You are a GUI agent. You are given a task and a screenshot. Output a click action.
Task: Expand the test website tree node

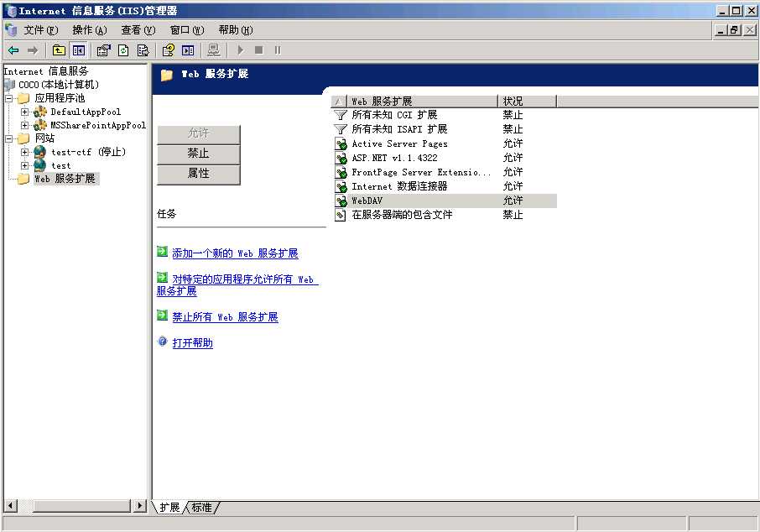24,165
